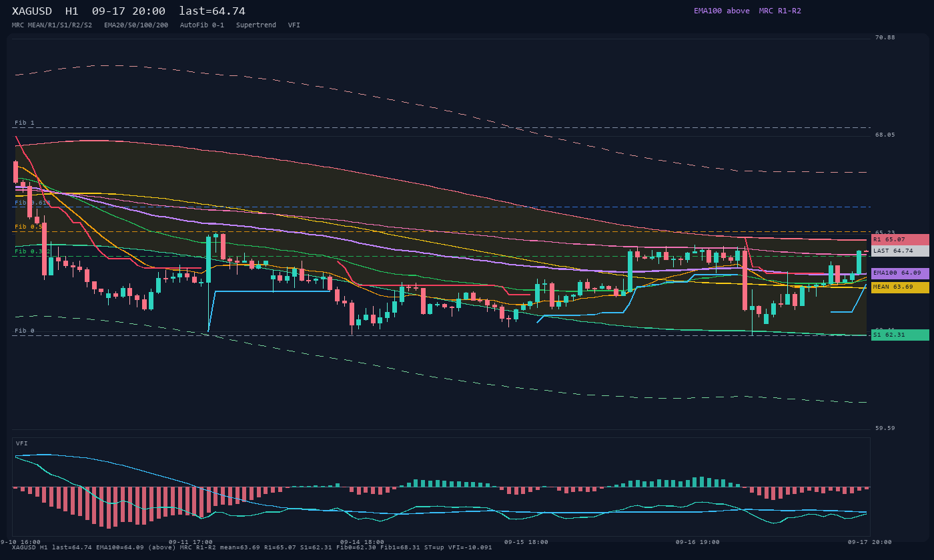Screen dimensions: 934x560
Task: Click the XAGUSD H1 chart title
Action: tap(129, 11)
